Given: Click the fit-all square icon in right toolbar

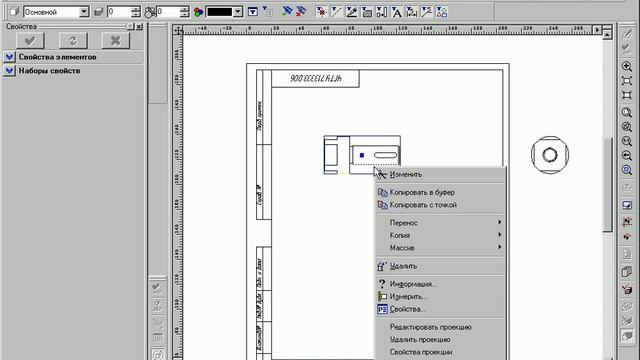Looking at the screenshot, I should pyautogui.click(x=627, y=95).
